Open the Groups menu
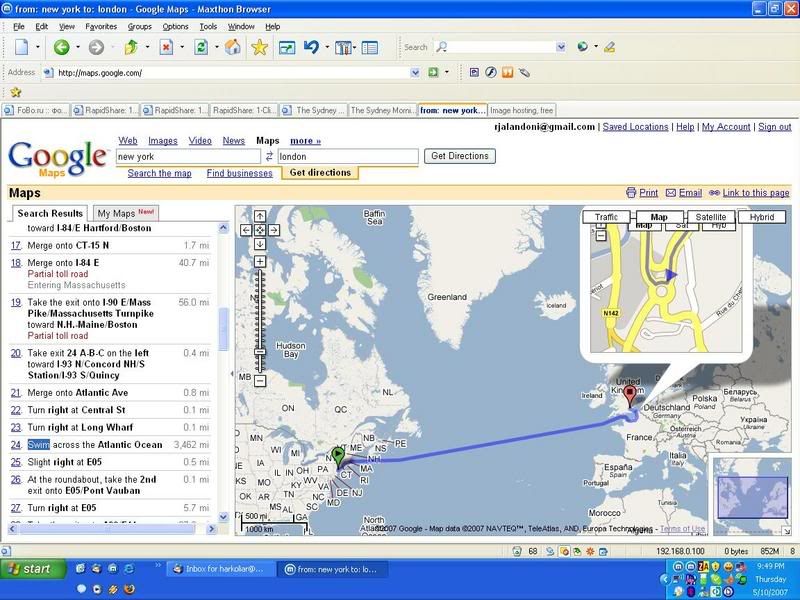This screenshot has width=800, height=600. pos(139,27)
